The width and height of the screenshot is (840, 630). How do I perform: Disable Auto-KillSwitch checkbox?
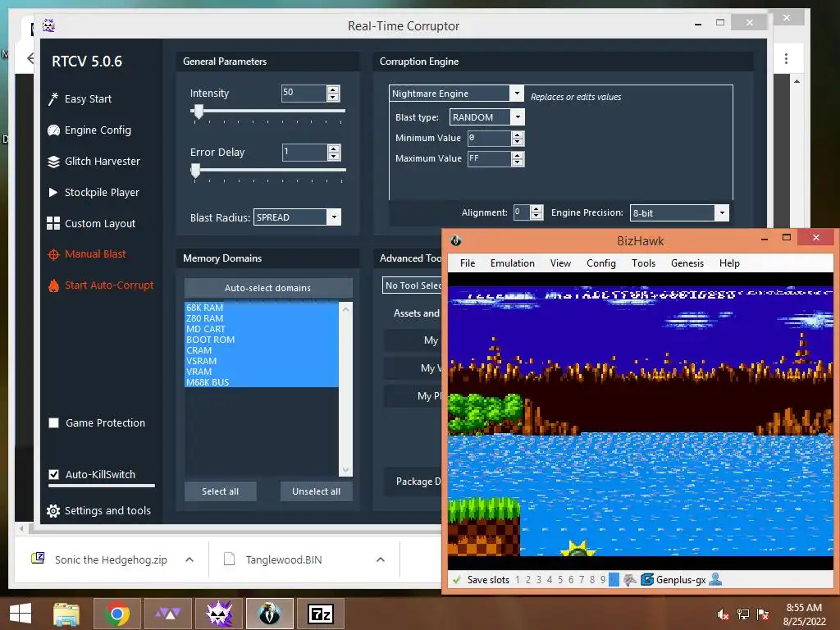click(x=53, y=475)
